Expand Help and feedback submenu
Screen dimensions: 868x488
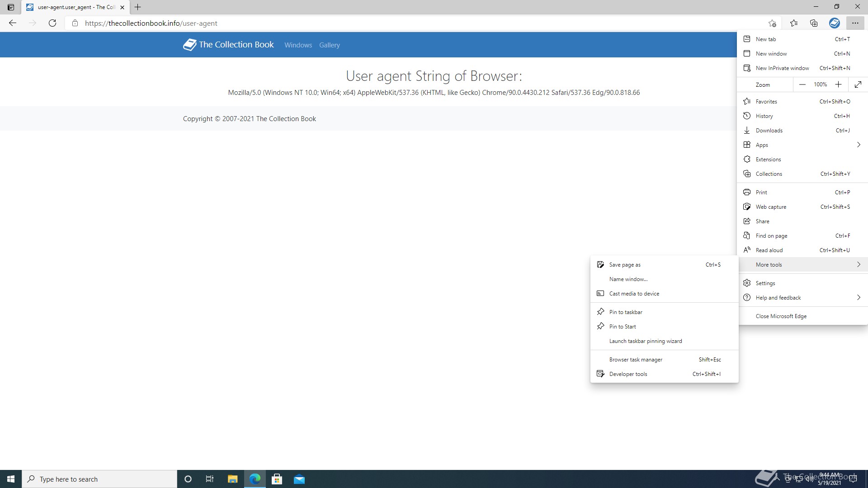[802, 298]
